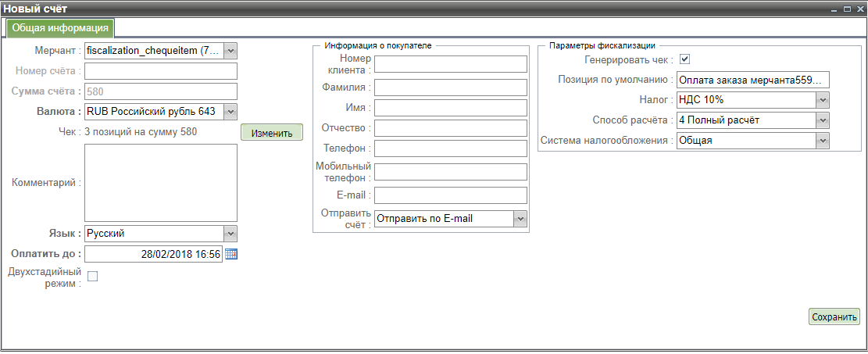Open the calendar date picker icon
Screen dimensions: 868x354
tap(230, 254)
